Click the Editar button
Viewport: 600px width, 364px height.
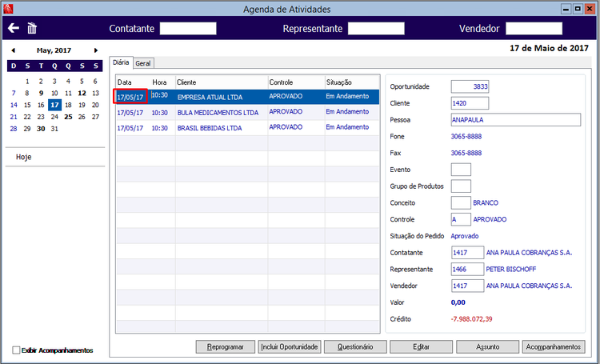[421, 346]
